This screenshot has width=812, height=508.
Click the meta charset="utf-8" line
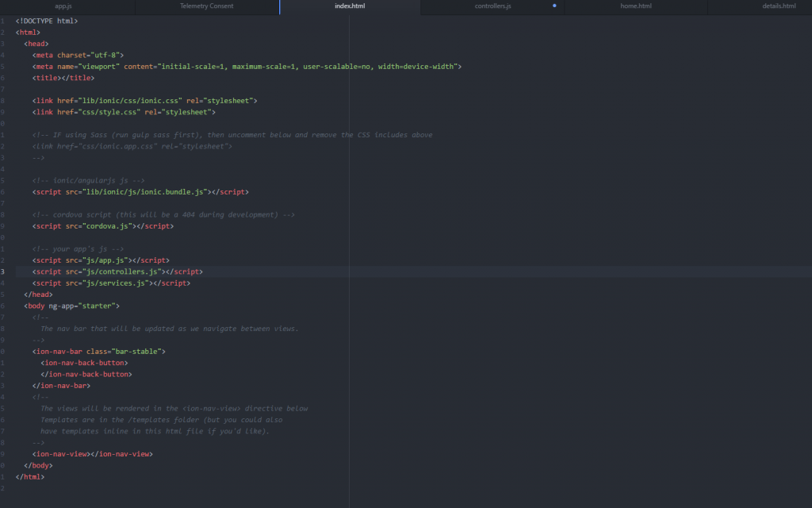tap(78, 55)
